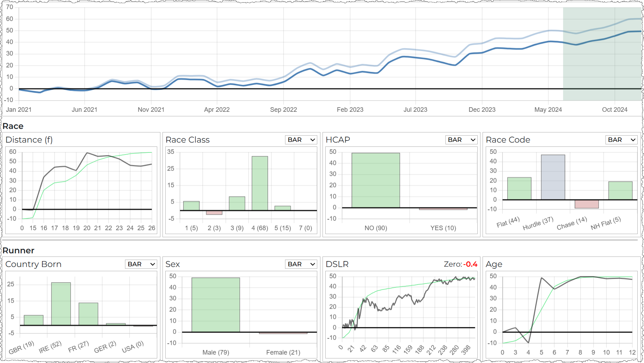The height and width of the screenshot is (363, 644).
Task: Select the Class 3 (9) bar
Action: coord(237,204)
